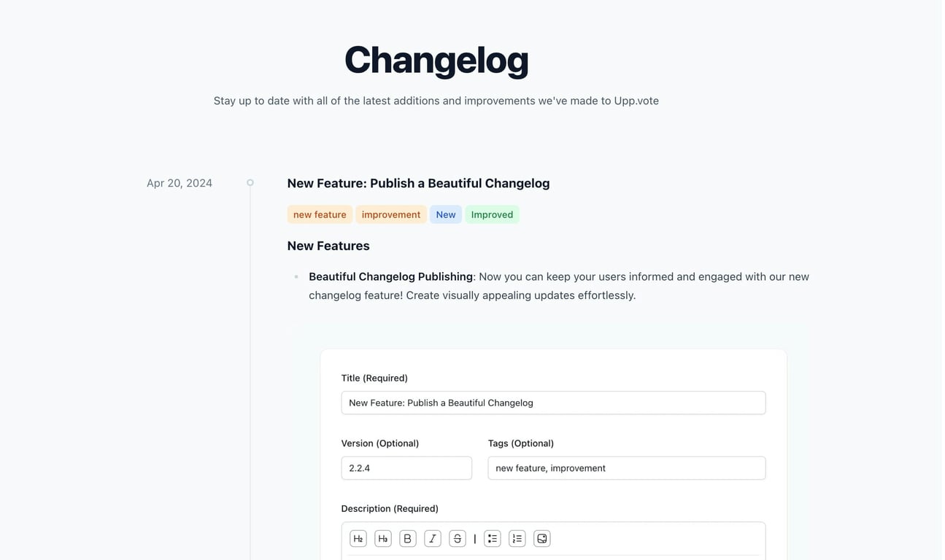Apply Heading 2 formatting in editor
Screen dimensions: 945x560
tap(358, 539)
